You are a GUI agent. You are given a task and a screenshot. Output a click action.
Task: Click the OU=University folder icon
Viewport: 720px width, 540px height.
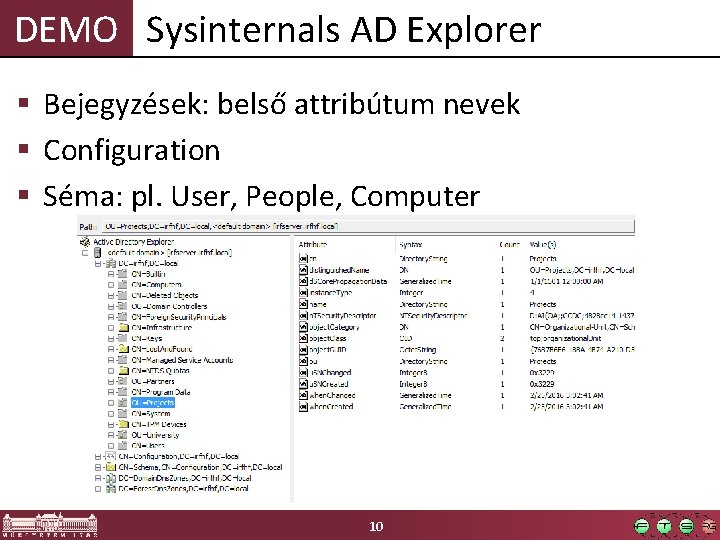click(x=123, y=435)
